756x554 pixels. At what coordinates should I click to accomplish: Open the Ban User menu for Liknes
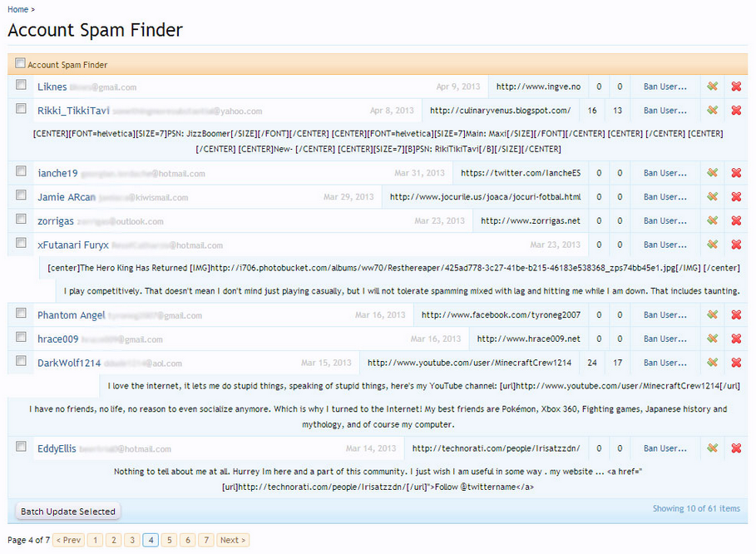point(665,87)
